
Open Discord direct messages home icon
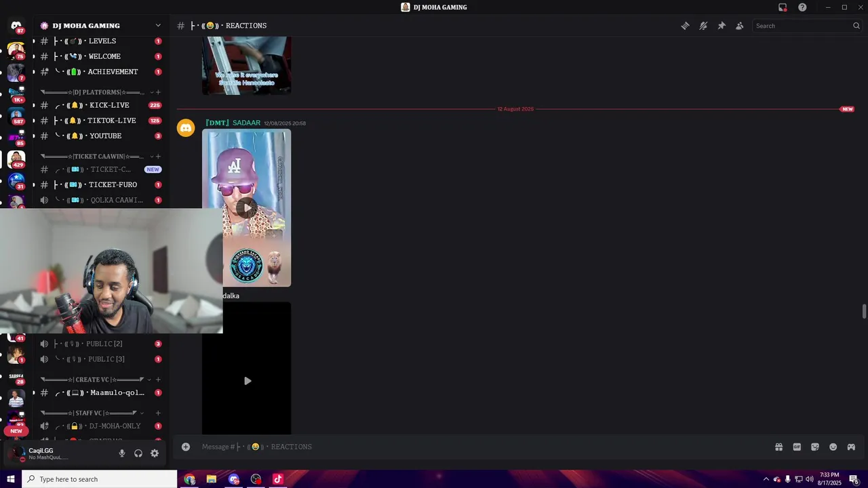[x=16, y=26]
